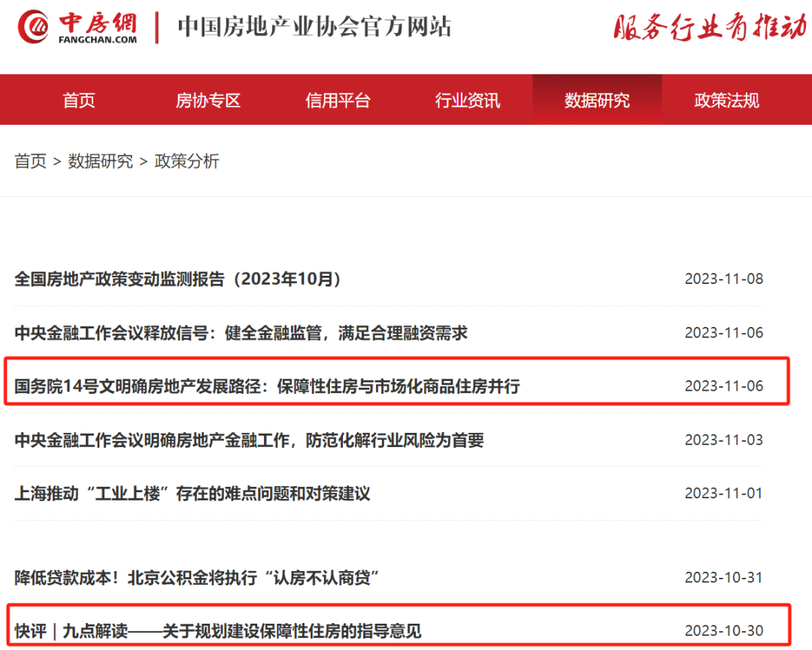Click the date 2023-11-01
Viewport: 812px width, 650px height.
tap(724, 494)
